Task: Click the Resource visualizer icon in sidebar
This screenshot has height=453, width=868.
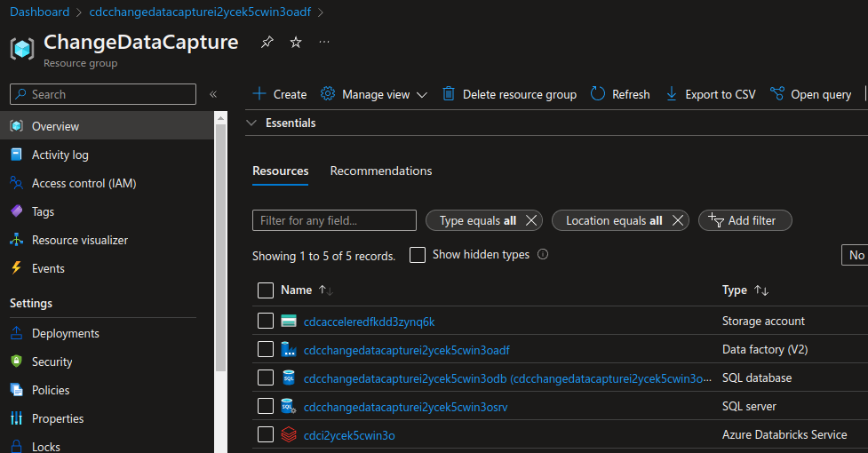Action: 17,240
